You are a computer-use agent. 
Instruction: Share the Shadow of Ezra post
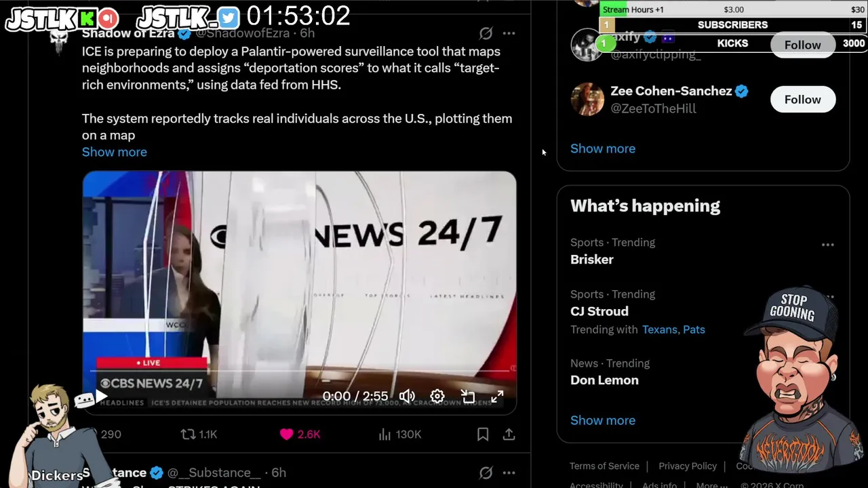[x=509, y=434]
